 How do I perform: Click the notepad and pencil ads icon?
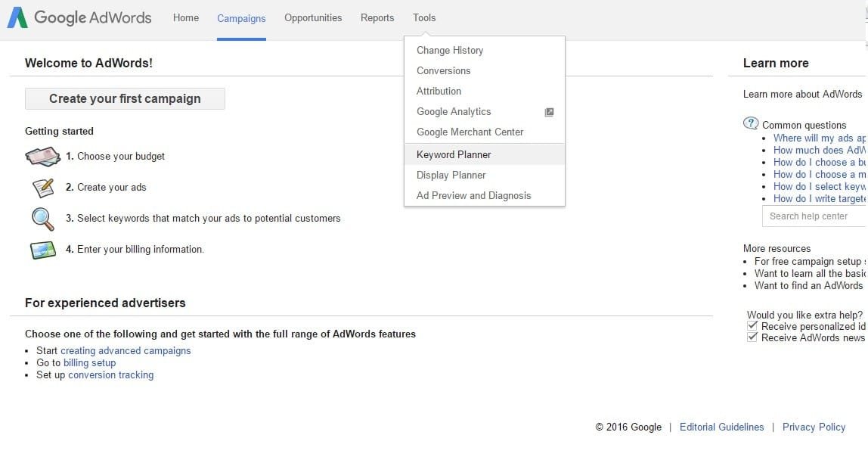43,188
